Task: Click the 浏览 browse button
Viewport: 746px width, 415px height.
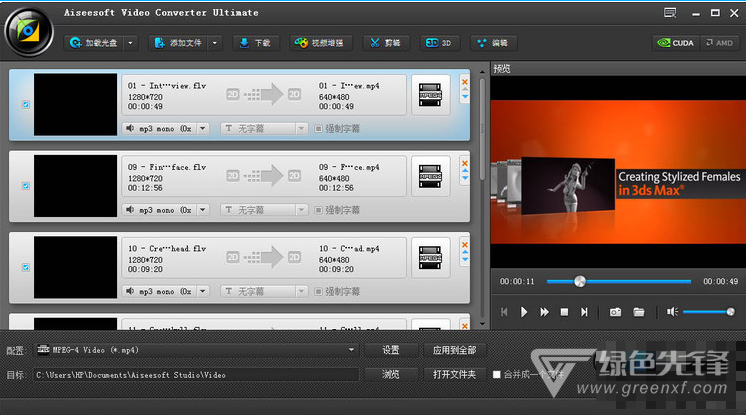Action: [x=390, y=374]
